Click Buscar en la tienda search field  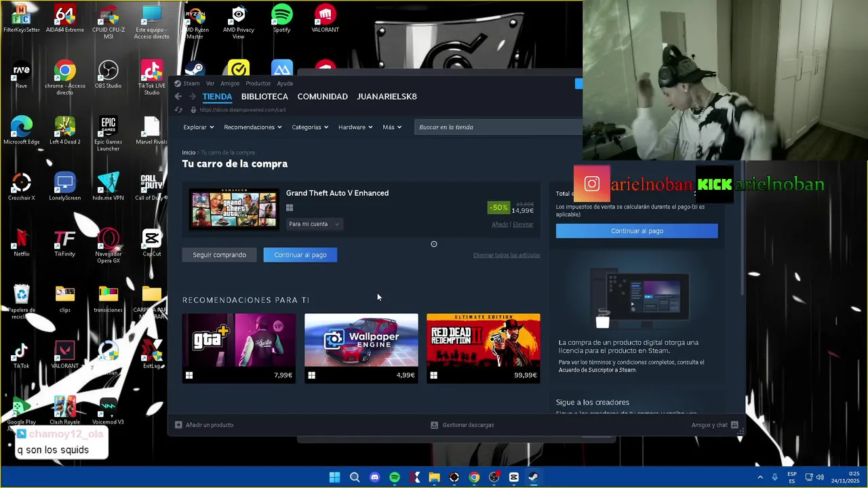pyautogui.click(x=498, y=127)
